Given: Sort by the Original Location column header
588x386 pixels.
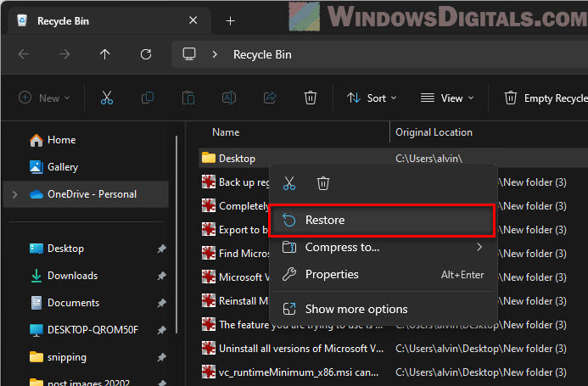Looking at the screenshot, I should [434, 132].
